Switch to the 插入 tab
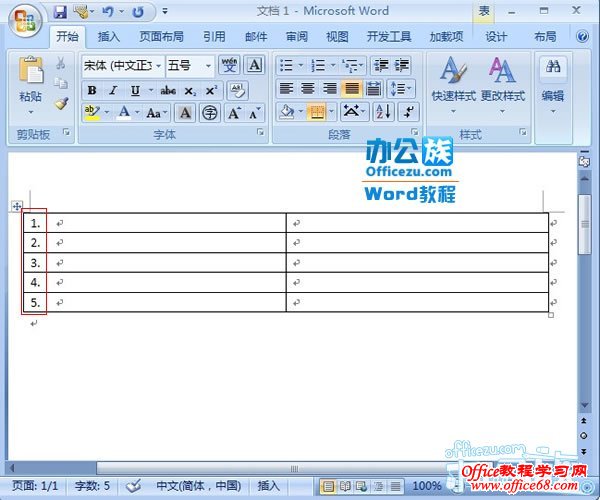 pyautogui.click(x=109, y=37)
